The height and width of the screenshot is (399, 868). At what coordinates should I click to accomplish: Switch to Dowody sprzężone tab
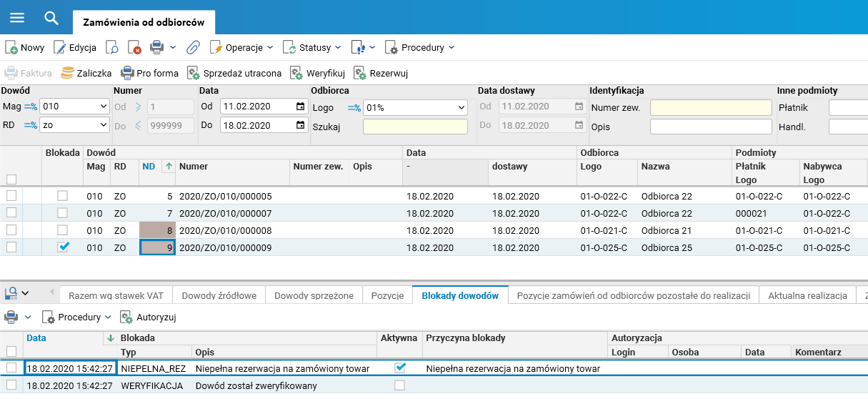tap(314, 295)
